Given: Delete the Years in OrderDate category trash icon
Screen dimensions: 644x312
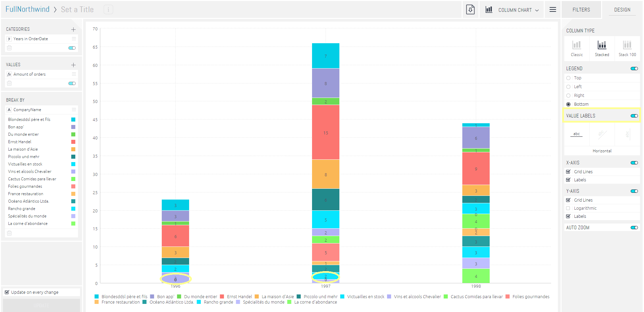Looking at the screenshot, I should 9,48.
